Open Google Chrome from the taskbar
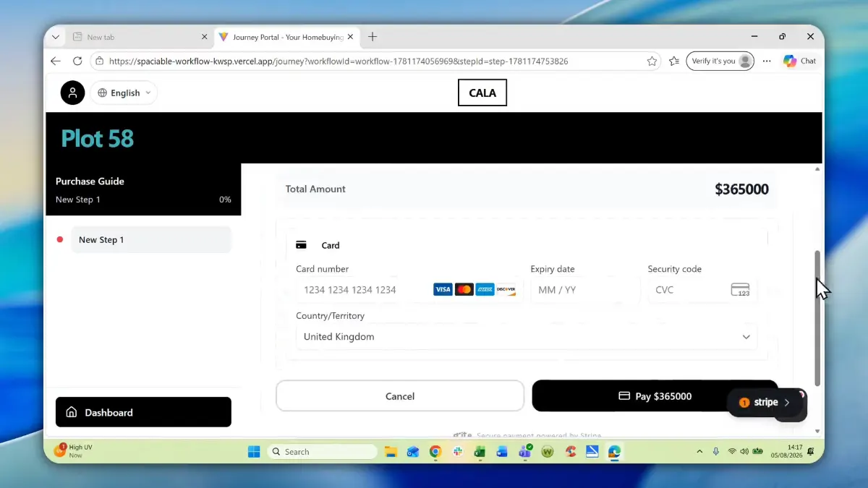Viewport: 868px width, 488px height. [435, 452]
